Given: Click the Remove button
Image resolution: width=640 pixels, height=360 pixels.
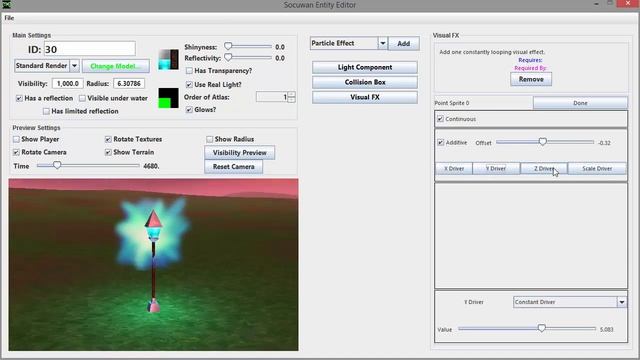Looking at the screenshot, I should 531,79.
